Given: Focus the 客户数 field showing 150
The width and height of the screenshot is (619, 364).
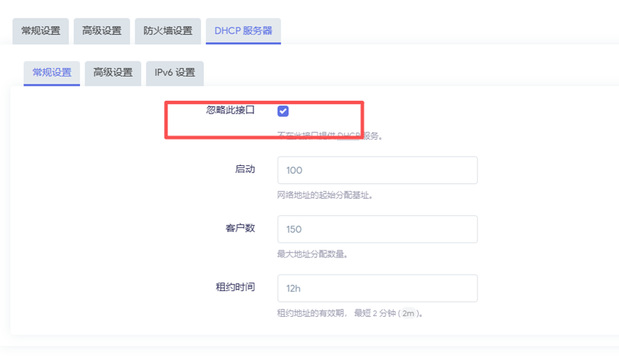Looking at the screenshot, I should pyautogui.click(x=377, y=229).
